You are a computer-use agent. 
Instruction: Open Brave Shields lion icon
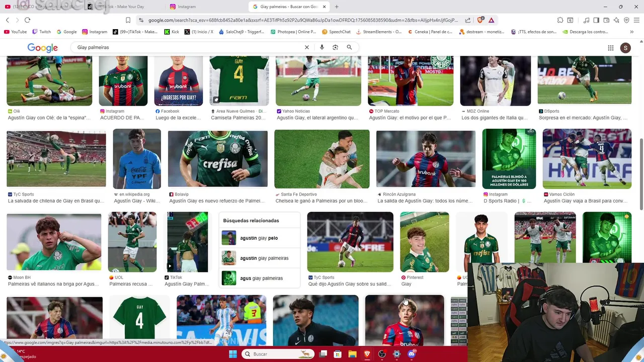click(480, 20)
